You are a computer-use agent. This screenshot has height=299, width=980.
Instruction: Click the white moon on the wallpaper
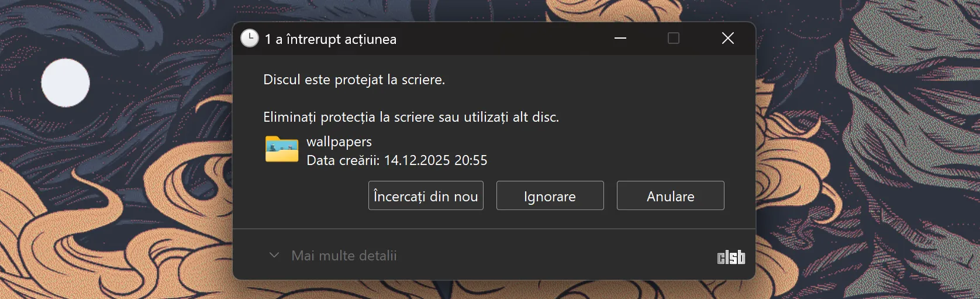(65, 83)
